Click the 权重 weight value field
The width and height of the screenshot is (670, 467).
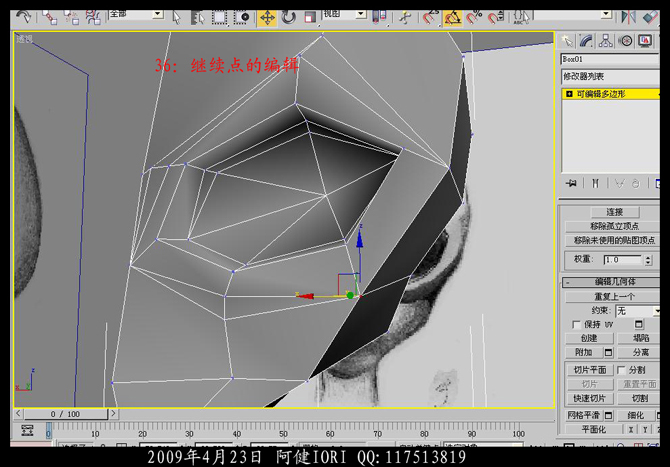click(x=622, y=260)
